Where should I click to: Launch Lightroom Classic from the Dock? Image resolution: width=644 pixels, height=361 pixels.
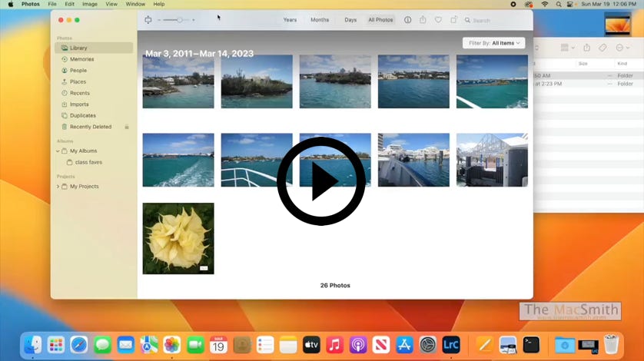(450, 345)
